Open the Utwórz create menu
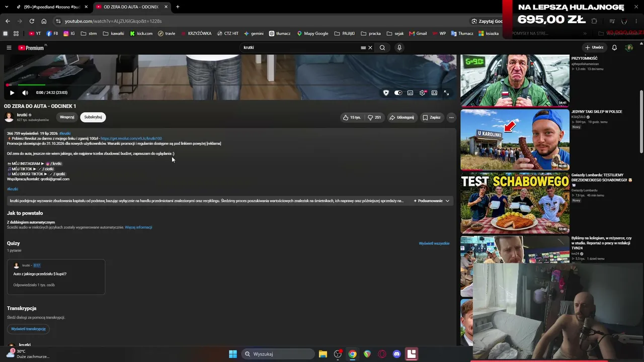 pos(594,48)
